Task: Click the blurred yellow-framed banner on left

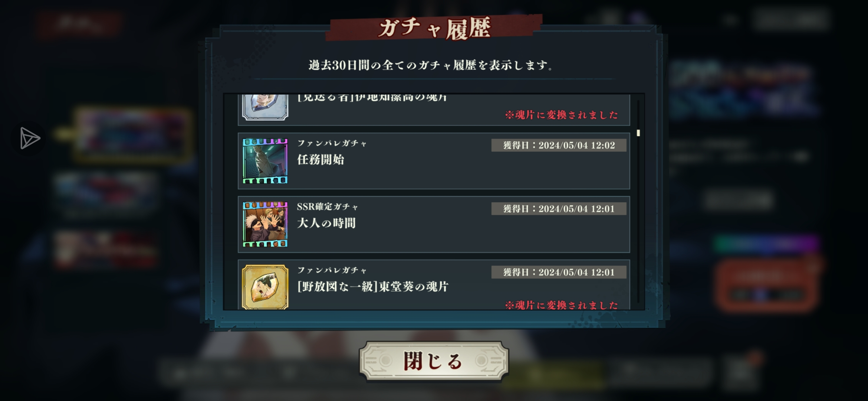Action: pyautogui.click(x=132, y=134)
